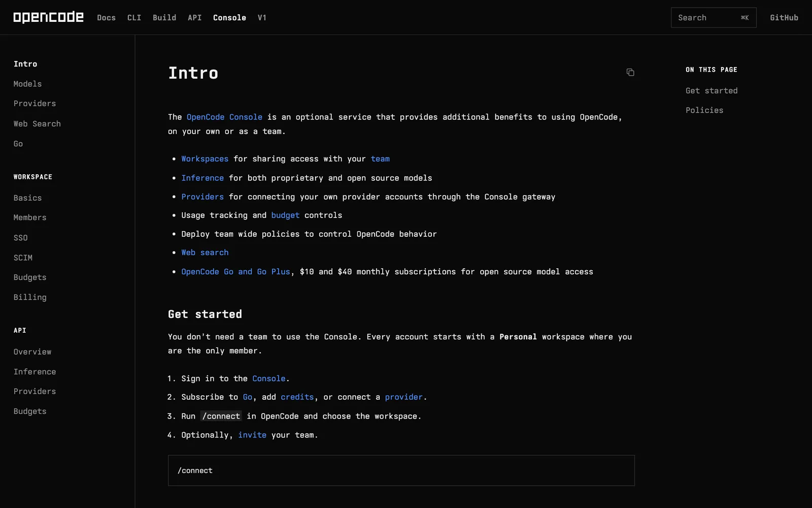Open the Docs tab in the top navigation
Screen dimensions: 812x508
(107, 17)
